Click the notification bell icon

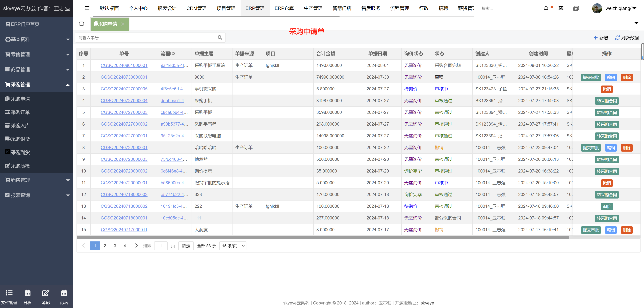546,9
